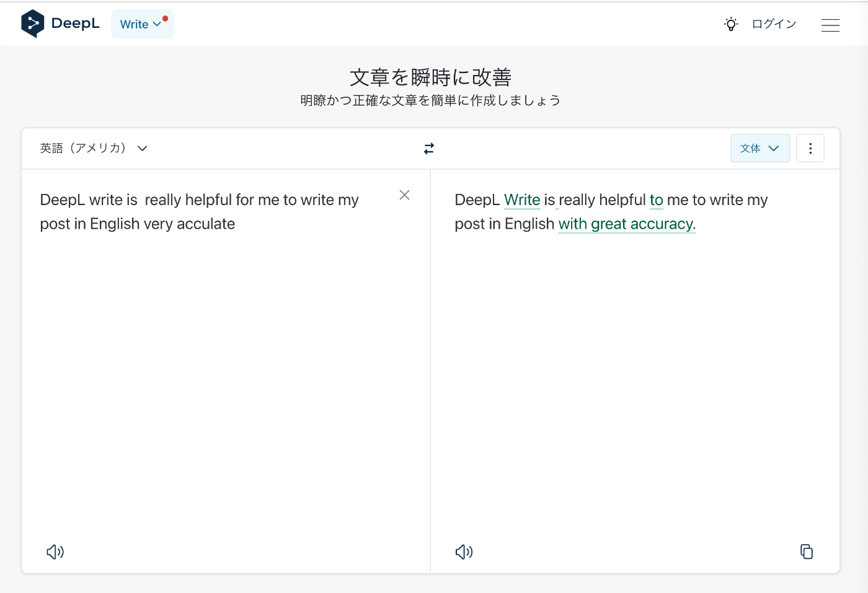Play audio of the improved text
Image resolution: width=868 pixels, height=593 pixels.
click(x=464, y=551)
